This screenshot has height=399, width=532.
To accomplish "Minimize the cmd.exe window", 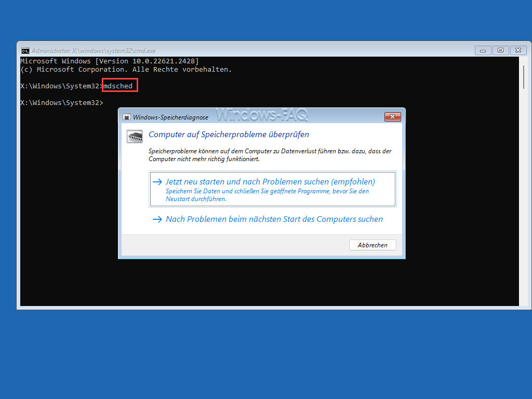I will point(483,50).
